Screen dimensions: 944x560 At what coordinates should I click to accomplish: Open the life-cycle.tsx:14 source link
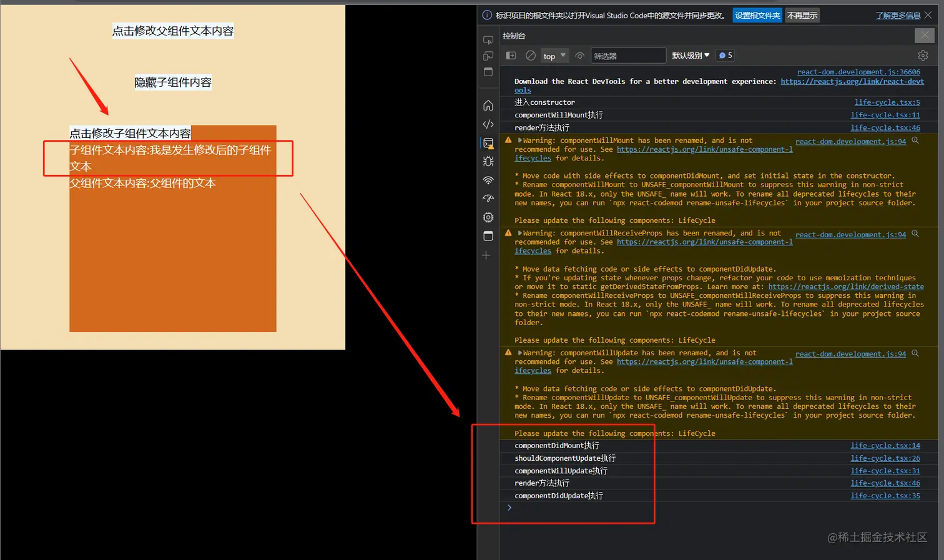[x=885, y=446]
